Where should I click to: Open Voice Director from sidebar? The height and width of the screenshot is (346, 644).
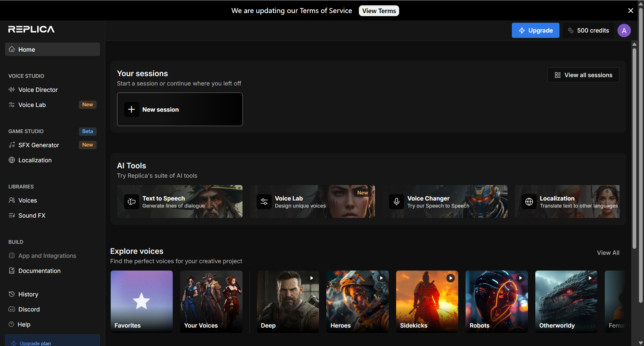pyautogui.click(x=52, y=90)
